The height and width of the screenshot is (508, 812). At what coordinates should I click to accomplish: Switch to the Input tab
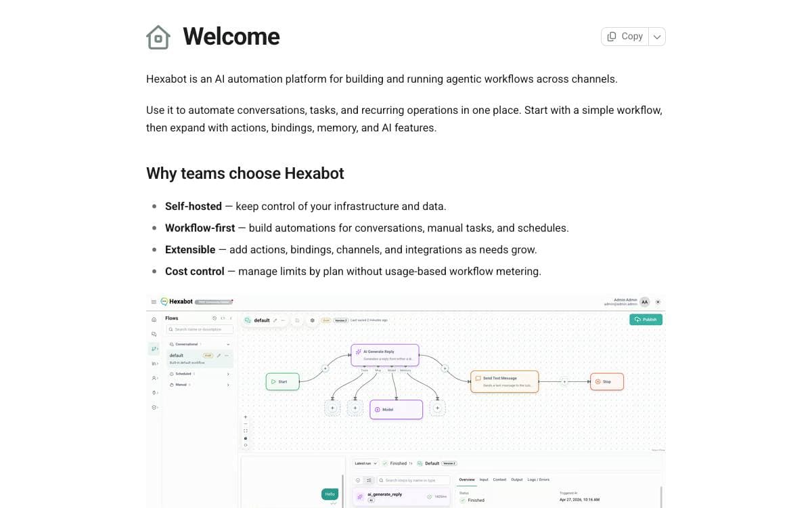pos(484,480)
